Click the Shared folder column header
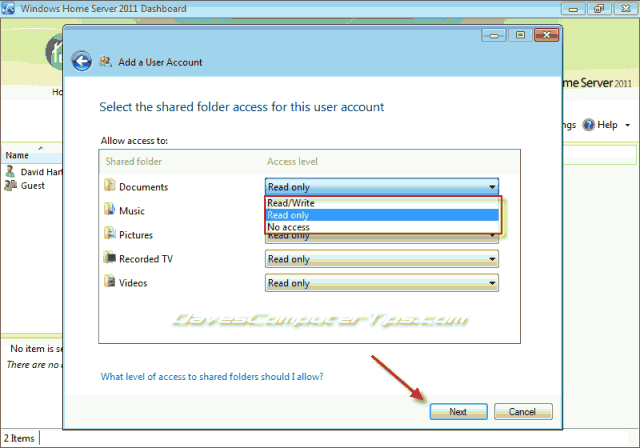This screenshot has height=448, width=640. [133, 162]
